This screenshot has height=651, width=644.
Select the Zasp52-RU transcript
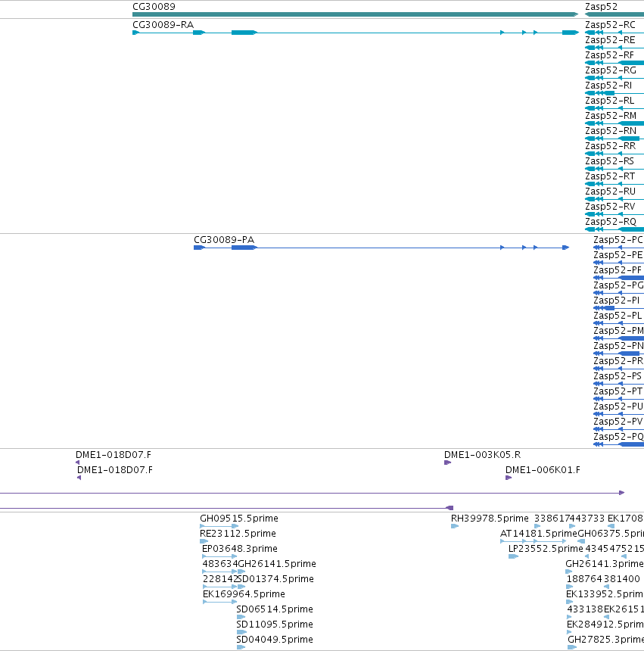click(x=611, y=192)
